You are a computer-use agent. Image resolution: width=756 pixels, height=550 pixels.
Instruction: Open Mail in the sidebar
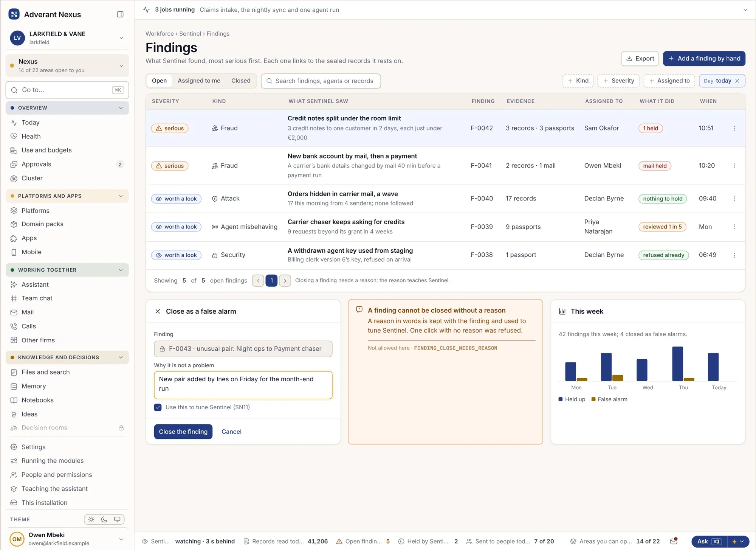pos(67,312)
